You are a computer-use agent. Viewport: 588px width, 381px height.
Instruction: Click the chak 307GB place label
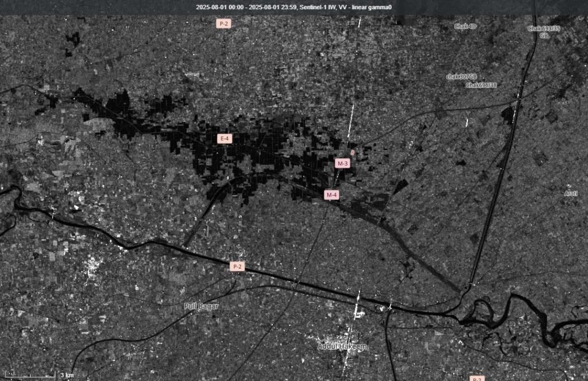pos(462,76)
